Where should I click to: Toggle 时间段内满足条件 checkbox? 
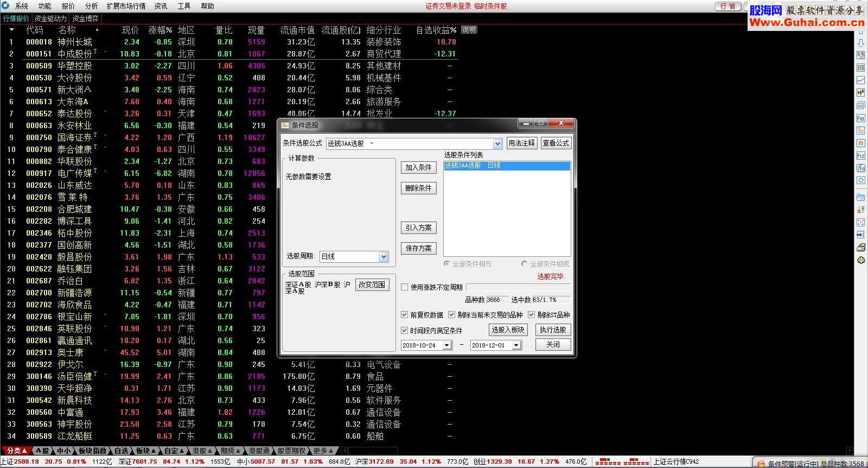coord(404,331)
